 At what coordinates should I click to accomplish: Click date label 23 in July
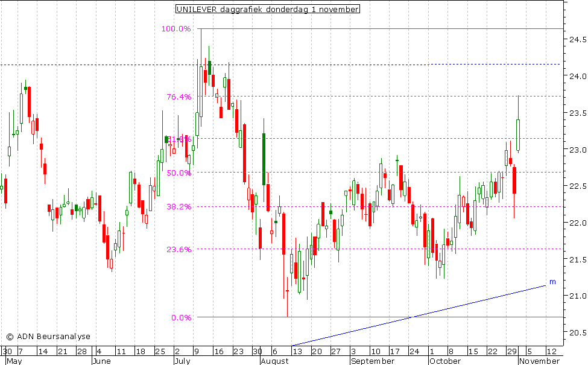(238, 352)
